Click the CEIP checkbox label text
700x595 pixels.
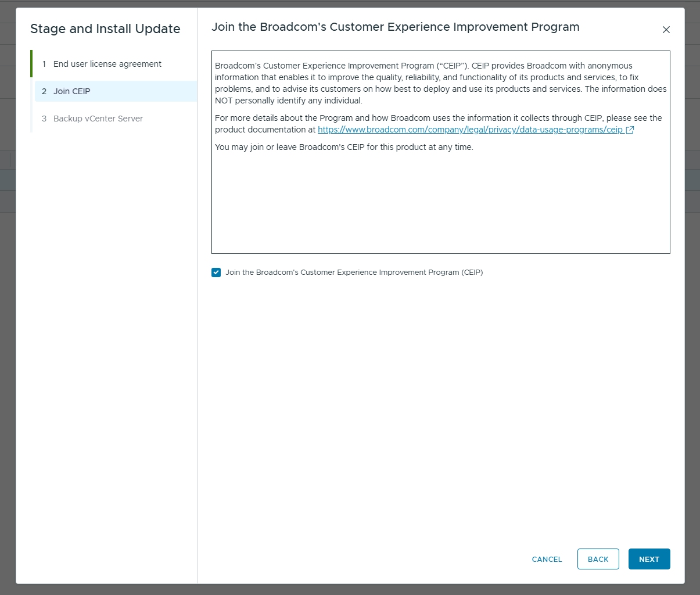coord(354,273)
